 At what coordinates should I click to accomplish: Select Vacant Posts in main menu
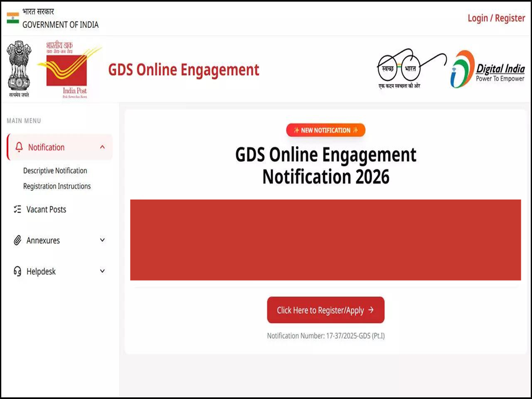point(46,209)
